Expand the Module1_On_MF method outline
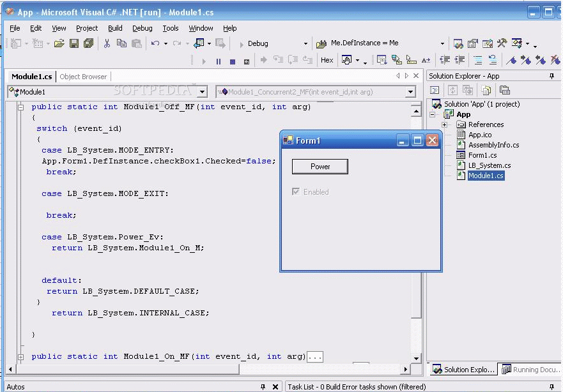 21,358
